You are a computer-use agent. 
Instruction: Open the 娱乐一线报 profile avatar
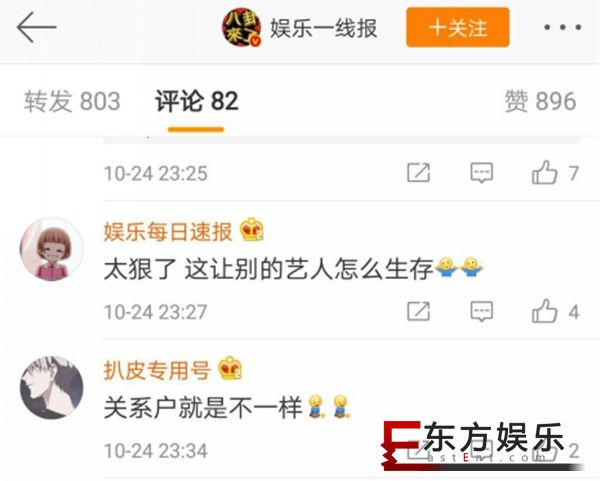coord(242,27)
